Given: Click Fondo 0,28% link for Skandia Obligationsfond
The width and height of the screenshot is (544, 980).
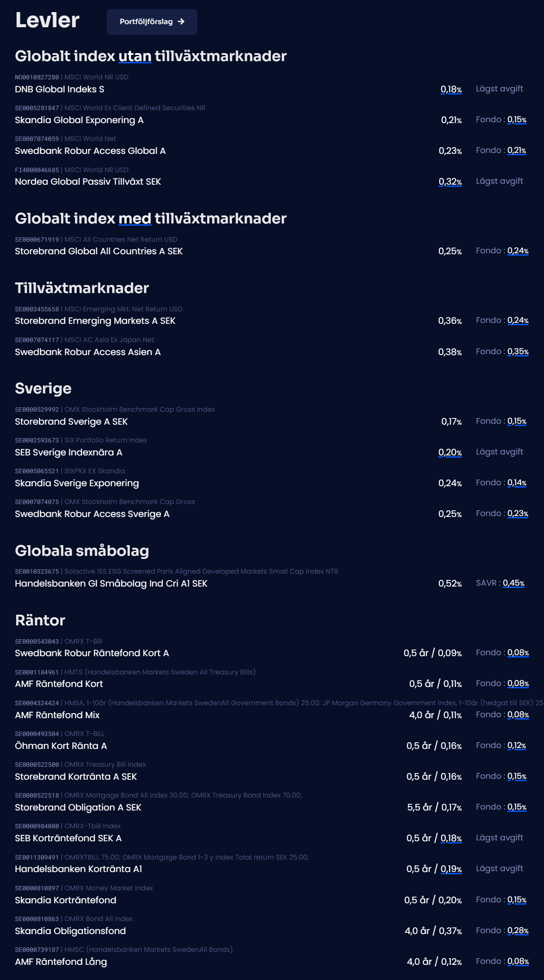Looking at the screenshot, I should point(518,930).
